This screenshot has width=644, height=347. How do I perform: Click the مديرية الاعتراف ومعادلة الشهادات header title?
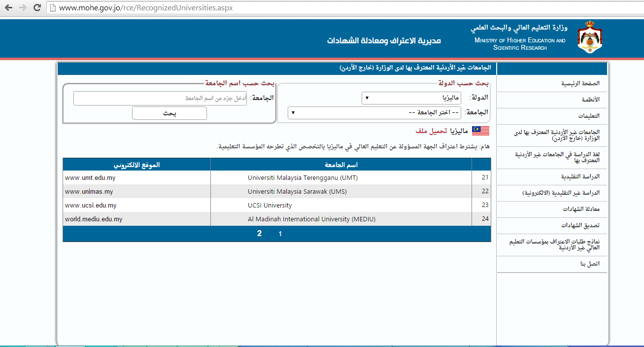click(384, 40)
